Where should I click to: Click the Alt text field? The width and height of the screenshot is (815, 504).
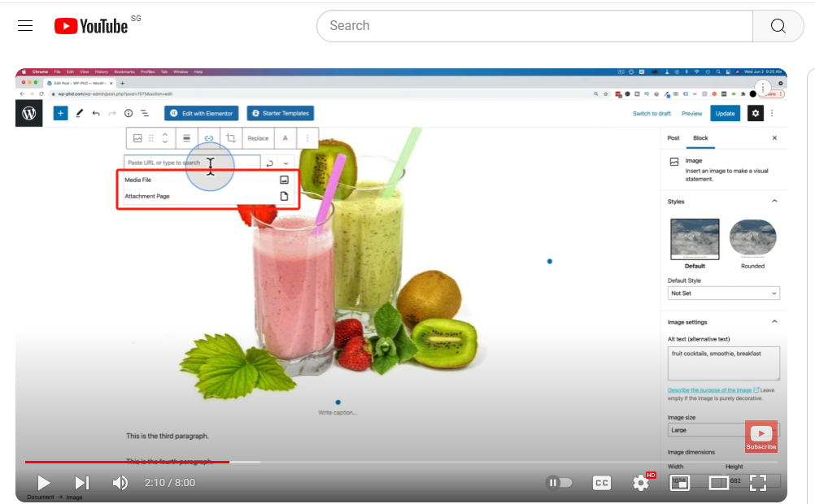tap(724, 363)
